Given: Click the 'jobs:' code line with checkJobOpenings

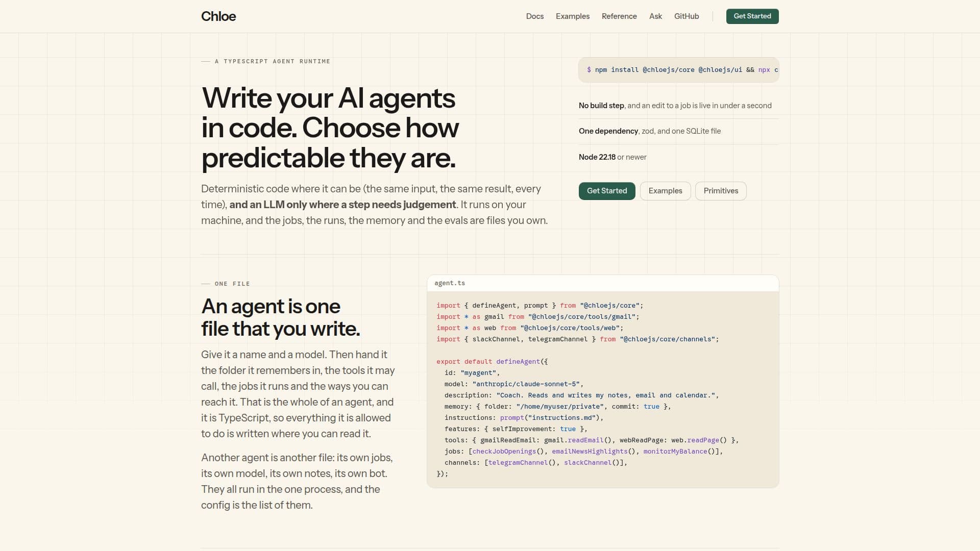Looking at the screenshot, I should pos(583,452).
